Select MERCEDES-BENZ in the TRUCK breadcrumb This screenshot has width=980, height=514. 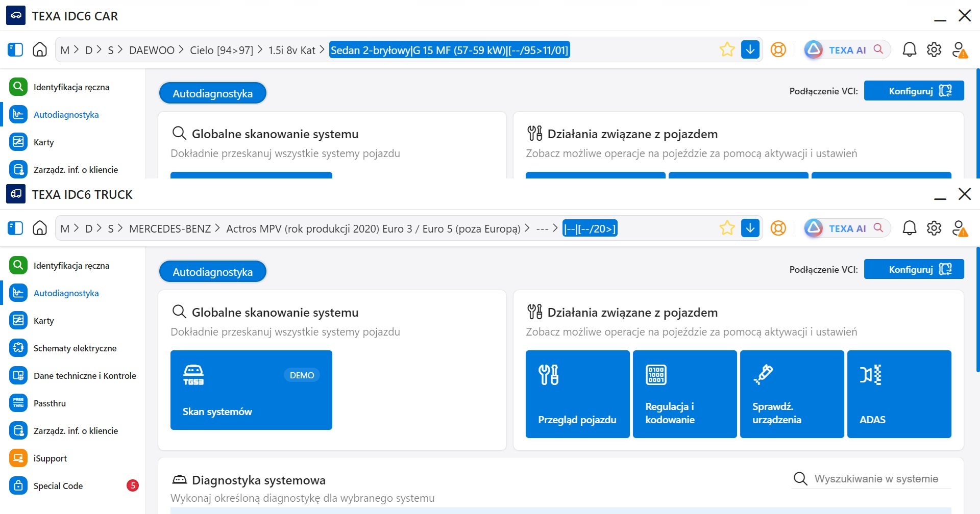170,228
